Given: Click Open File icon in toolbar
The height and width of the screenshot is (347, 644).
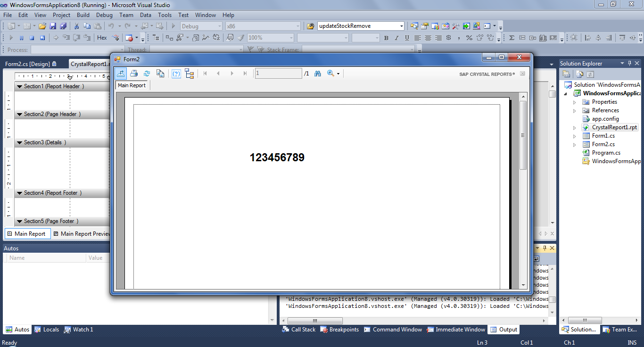Looking at the screenshot, I should coord(42,26).
